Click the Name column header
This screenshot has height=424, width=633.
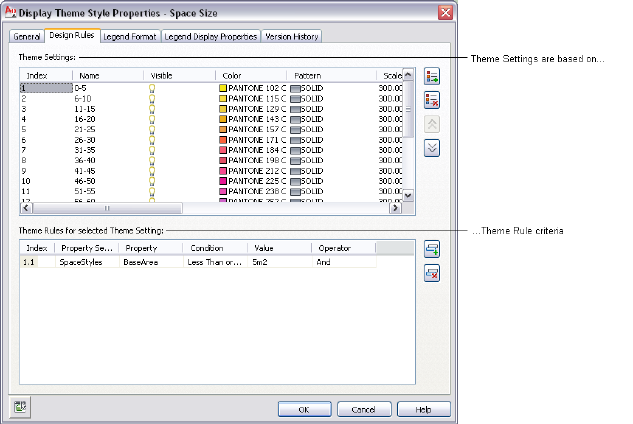[x=108, y=76]
